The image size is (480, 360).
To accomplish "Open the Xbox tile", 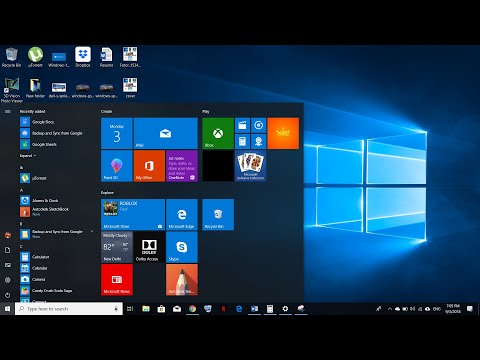I will [218, 133].
